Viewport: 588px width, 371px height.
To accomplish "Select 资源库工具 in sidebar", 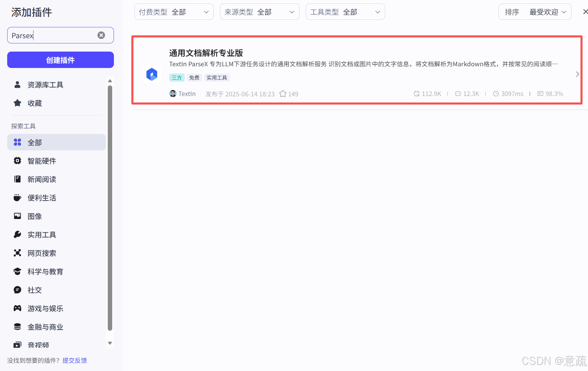I will (x=56, y=84).
